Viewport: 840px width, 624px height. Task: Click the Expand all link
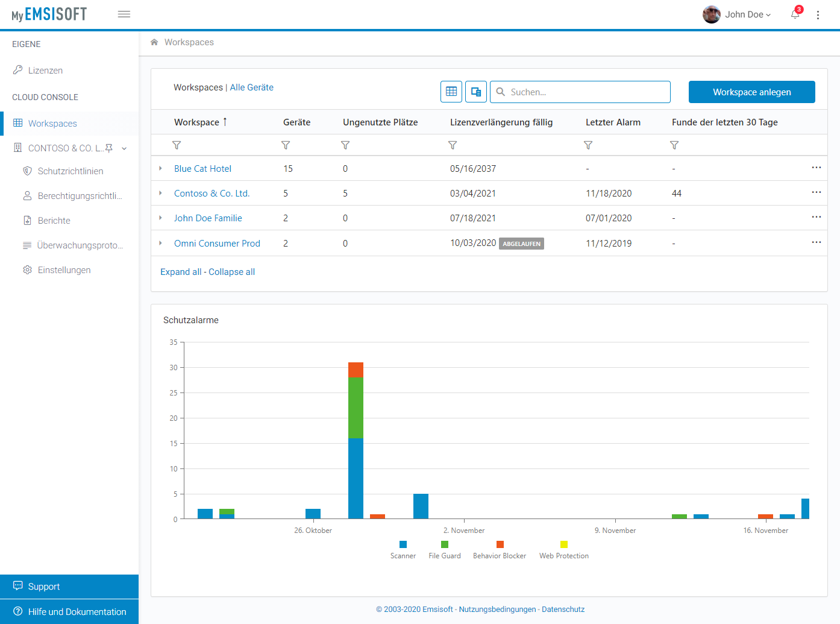click(181, 272)
